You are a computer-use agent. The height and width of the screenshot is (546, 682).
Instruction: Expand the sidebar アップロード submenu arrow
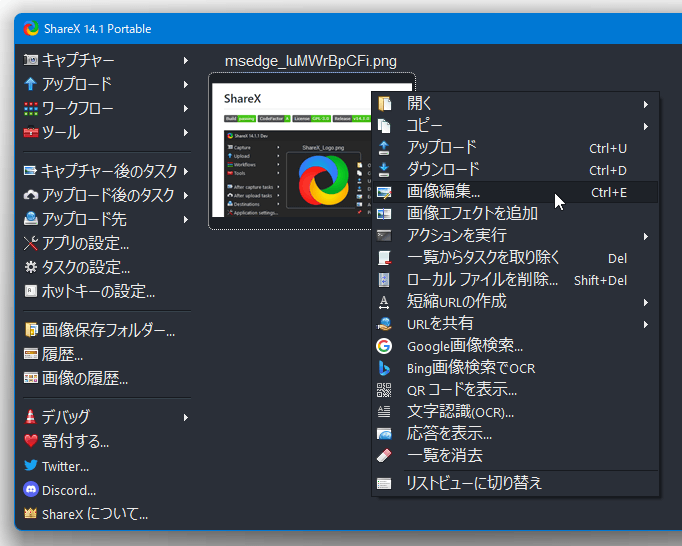pos(186,84)
